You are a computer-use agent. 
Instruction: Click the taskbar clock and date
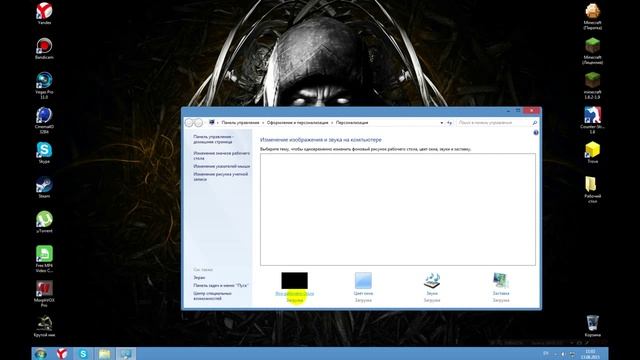(590, 354)
